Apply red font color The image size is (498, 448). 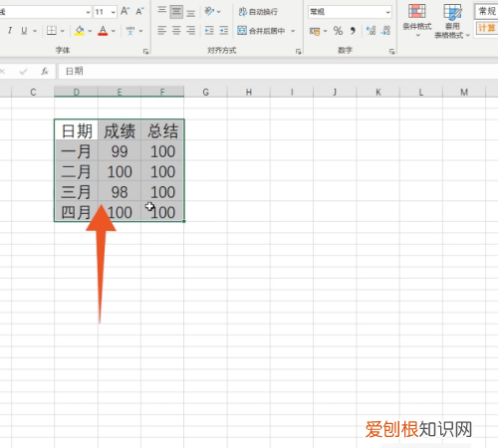[x=103, y=31]
